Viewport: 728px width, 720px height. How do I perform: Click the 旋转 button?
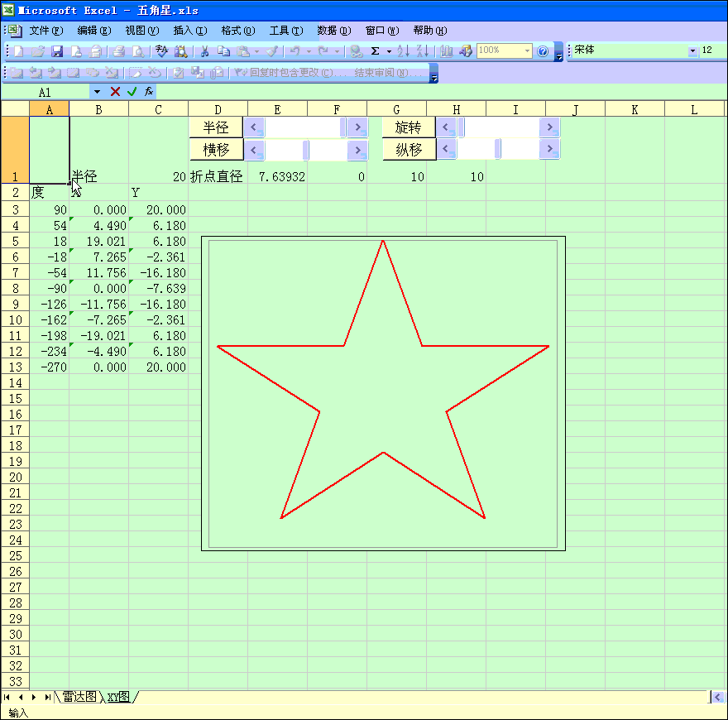[x=409, y=127]
